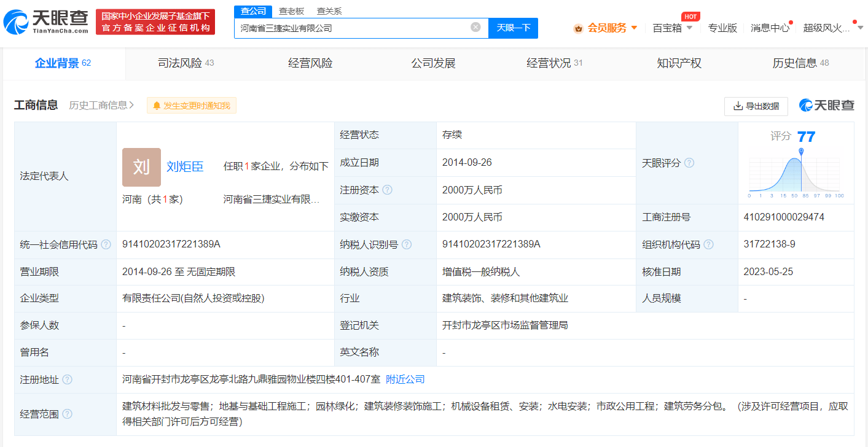The image size is (868, 447).
Task: Open the 司法风险 tab
Action: coord(186,63)
